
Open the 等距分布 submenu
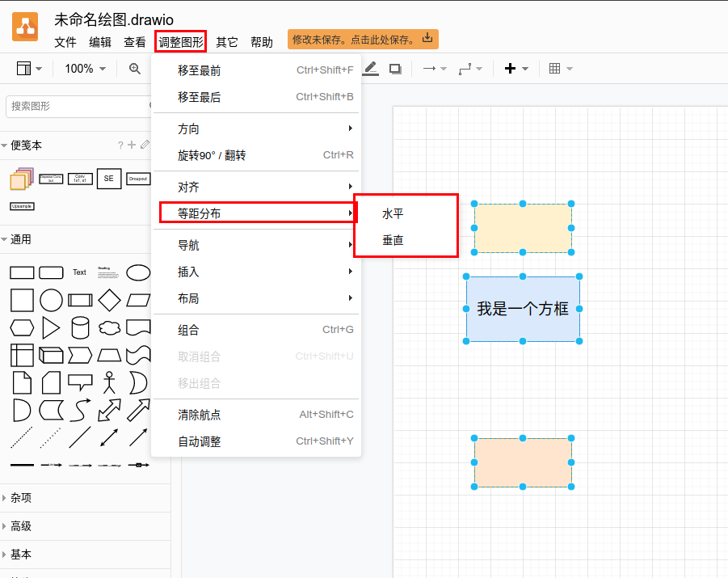[x=257, y=213]
